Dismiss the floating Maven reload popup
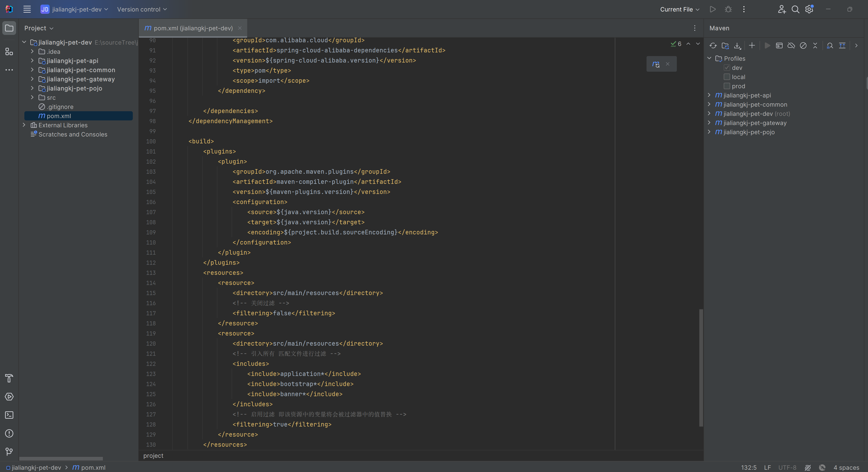 point(667,64)
